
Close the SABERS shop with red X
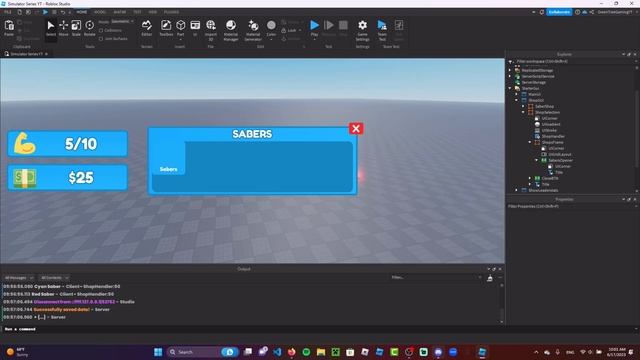[356, 129]
